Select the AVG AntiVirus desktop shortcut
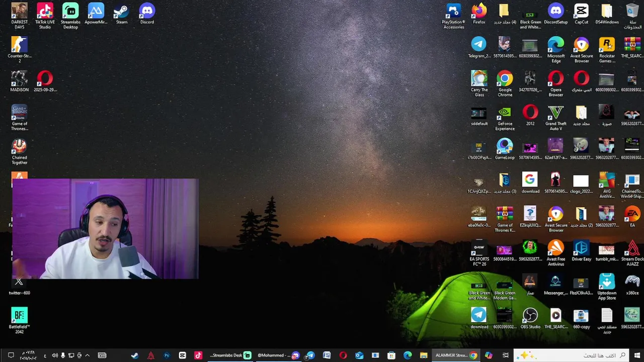 click(x=607, y=185)
